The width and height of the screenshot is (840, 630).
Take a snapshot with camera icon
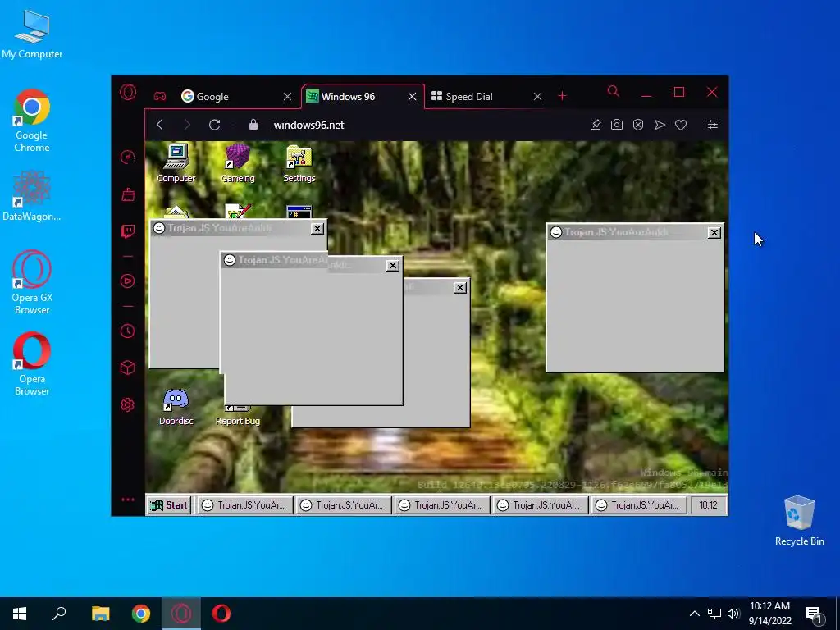coord(617,125)
